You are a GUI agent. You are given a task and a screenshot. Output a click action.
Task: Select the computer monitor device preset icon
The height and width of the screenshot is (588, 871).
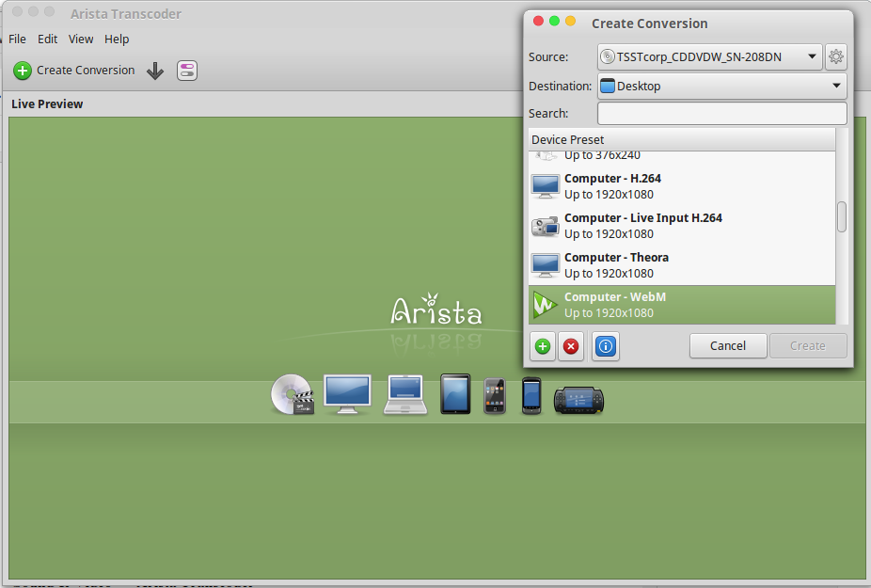(x=347, y=394)
